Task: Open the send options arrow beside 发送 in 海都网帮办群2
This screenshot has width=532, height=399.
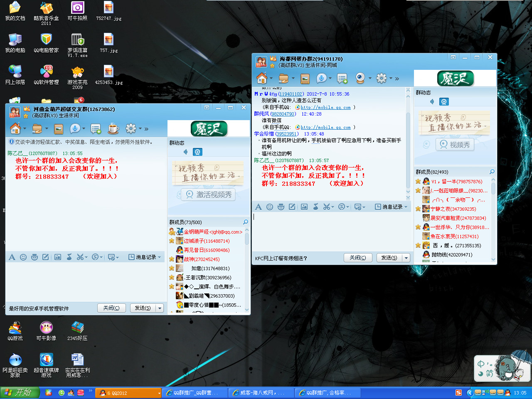Action: tap(406, 258)
